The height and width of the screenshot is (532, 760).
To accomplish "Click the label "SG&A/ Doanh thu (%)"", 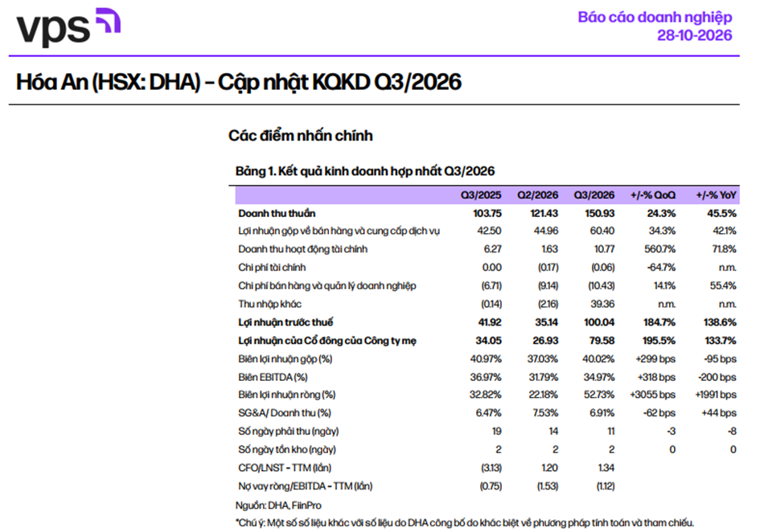I will (x=285, y=413).
